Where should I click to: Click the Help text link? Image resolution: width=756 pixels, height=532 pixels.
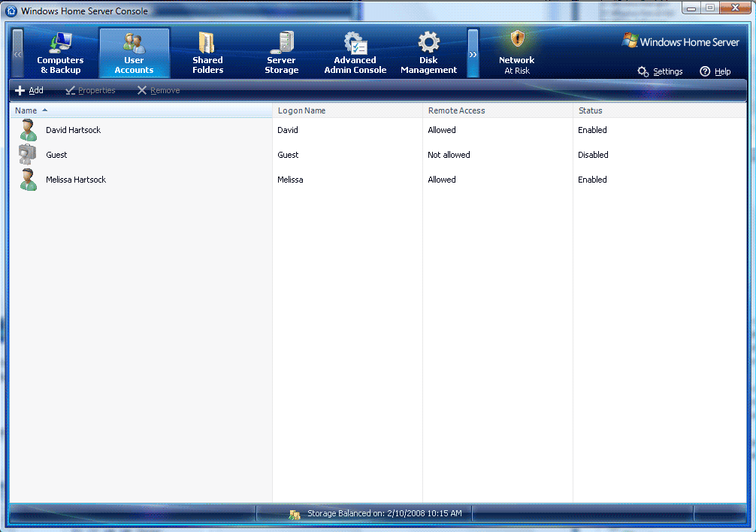pyautogui.click(x=722, y=72)
